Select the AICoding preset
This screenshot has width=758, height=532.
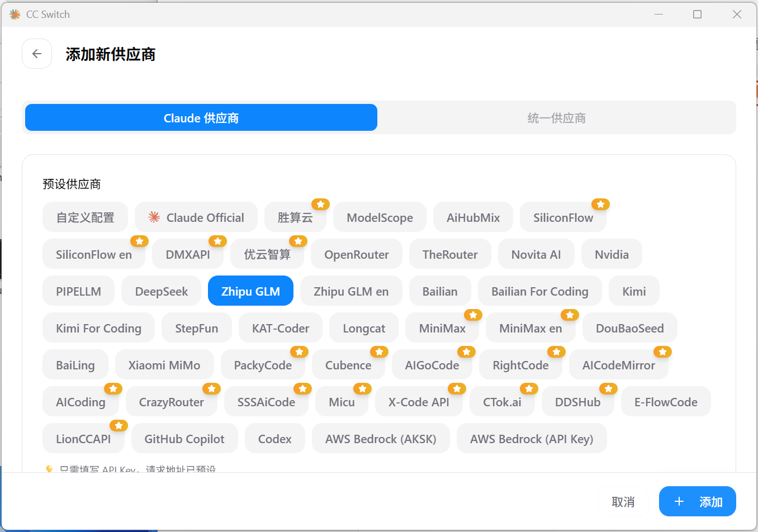click(x=80, y=401)
